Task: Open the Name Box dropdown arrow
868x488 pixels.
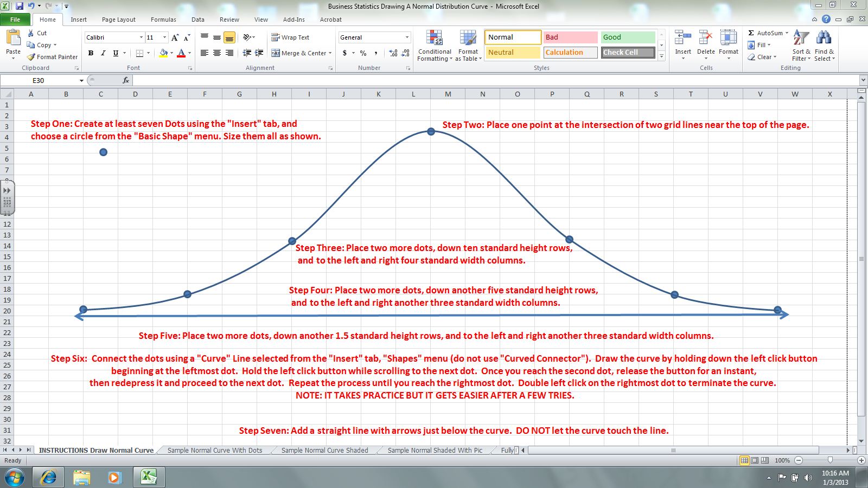Action: click(x=81, y=80)
